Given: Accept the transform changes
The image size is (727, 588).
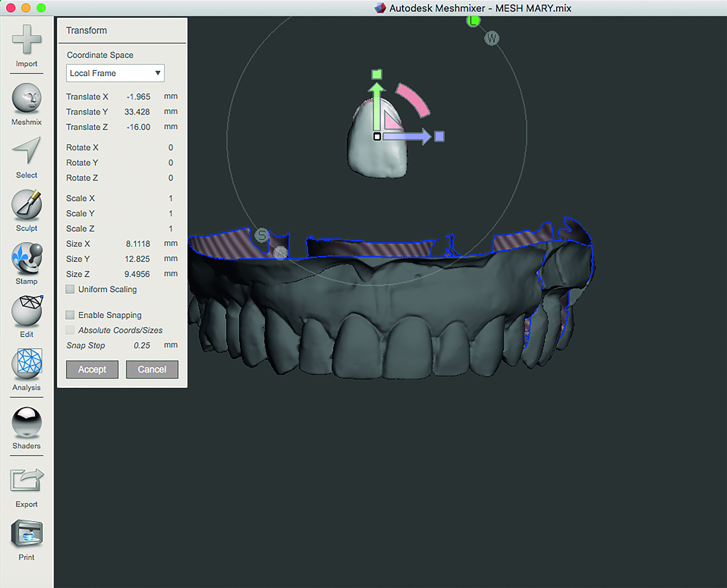Looking at the screenshot, I should coord(92,369).
